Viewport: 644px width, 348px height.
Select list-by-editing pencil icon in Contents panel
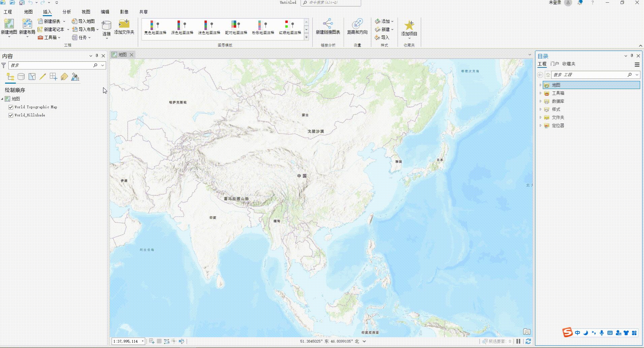pyautogui.click(x=42, y=77)
